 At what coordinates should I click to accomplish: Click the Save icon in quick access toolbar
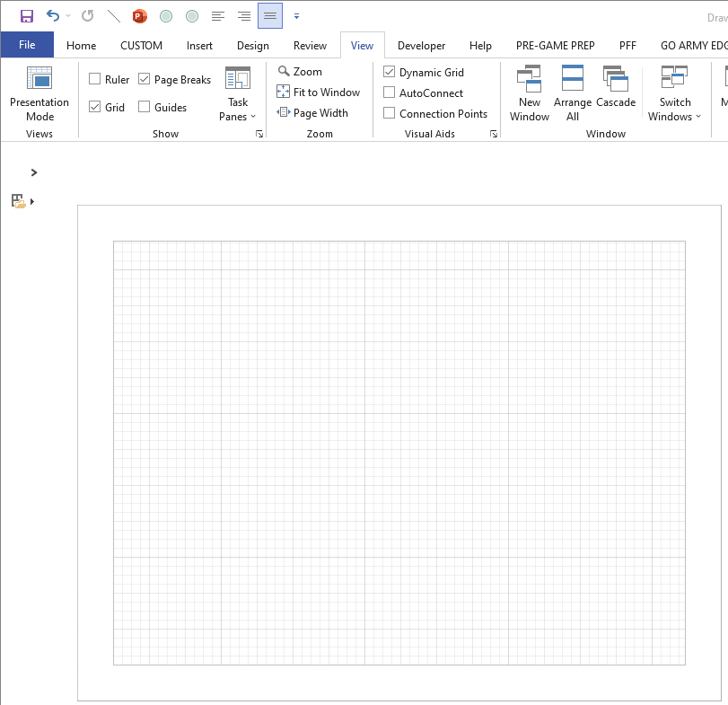tap(26, 16)
